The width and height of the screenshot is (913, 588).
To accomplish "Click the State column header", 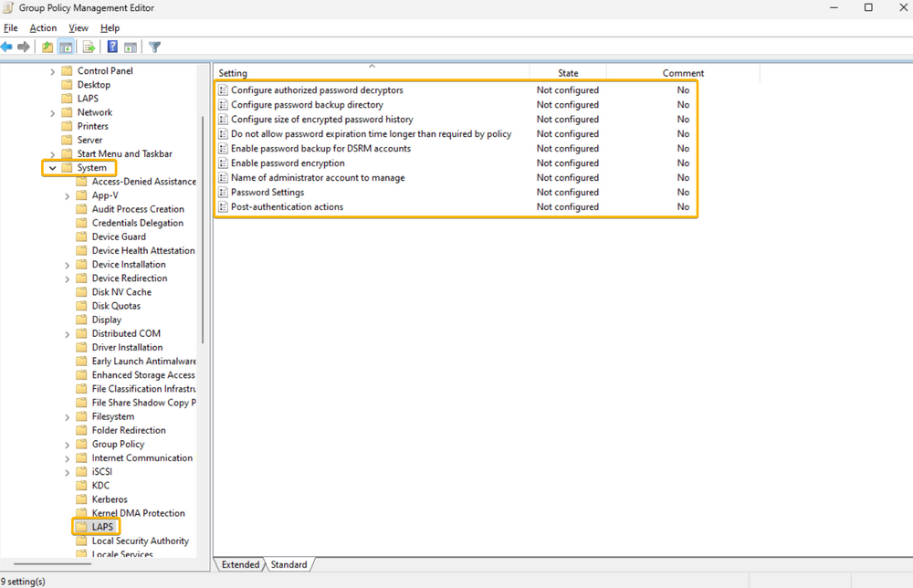I will click(567, 72).
